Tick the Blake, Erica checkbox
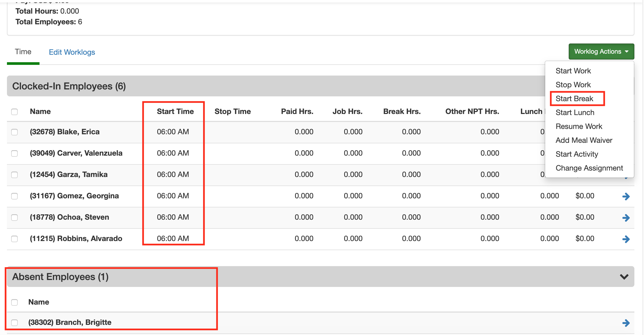 [14, 132]
